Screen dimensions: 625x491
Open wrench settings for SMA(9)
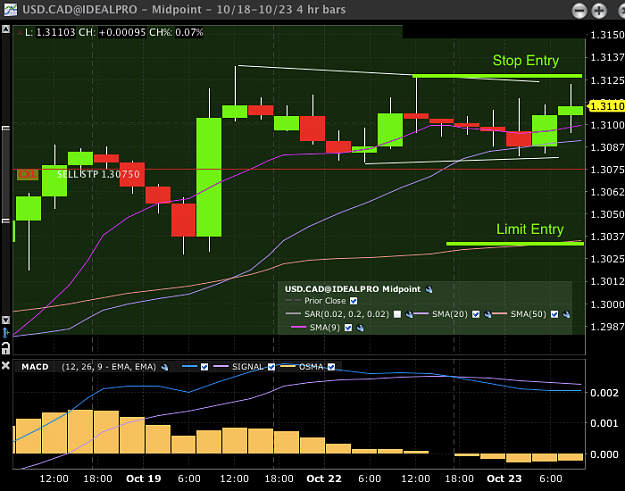click(x=360, y=328)
